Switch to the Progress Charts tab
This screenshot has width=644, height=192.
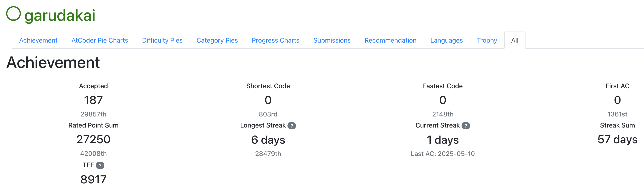(x=275, y=40)
